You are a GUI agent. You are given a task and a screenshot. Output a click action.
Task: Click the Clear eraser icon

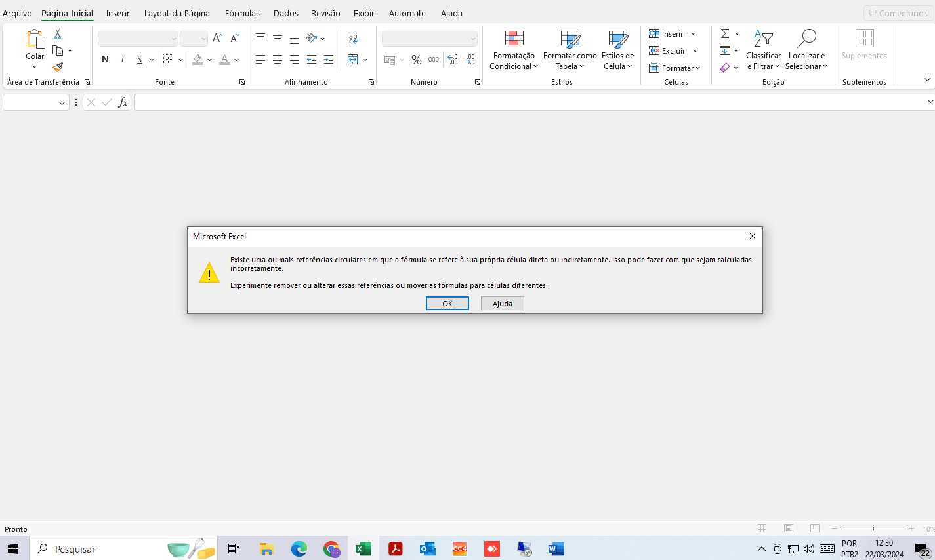point(725,68)
